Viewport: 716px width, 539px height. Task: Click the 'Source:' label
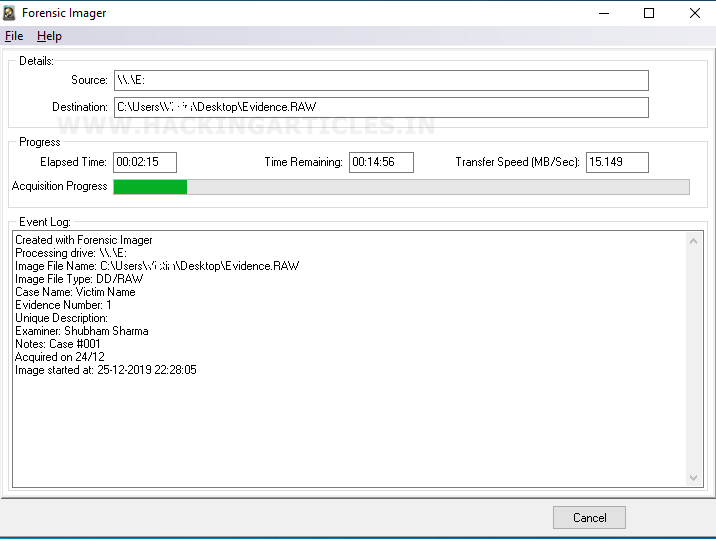point(89,80)
